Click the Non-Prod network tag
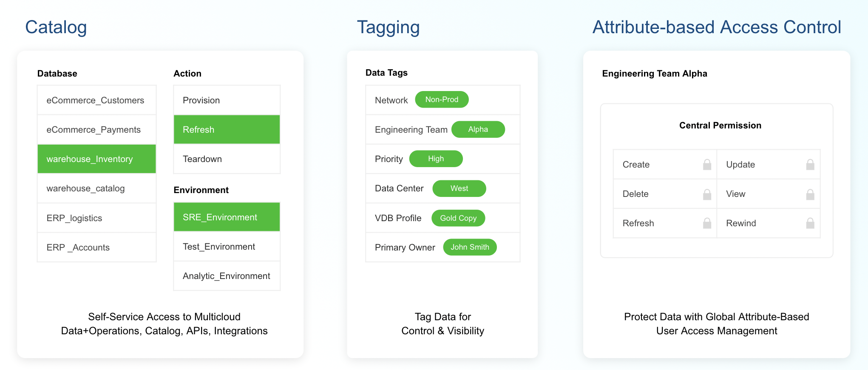The width and height of the screenshot is (868, 370). click(x=442, y=100)
